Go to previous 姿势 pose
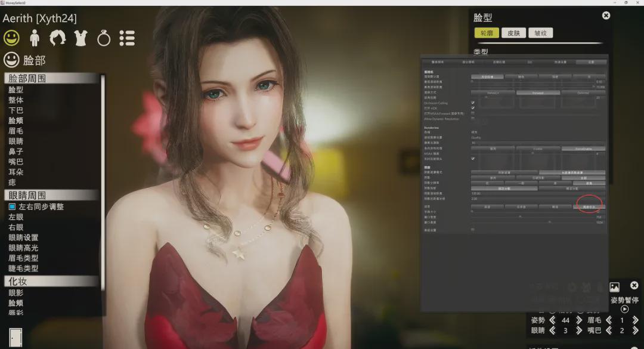 552,320
